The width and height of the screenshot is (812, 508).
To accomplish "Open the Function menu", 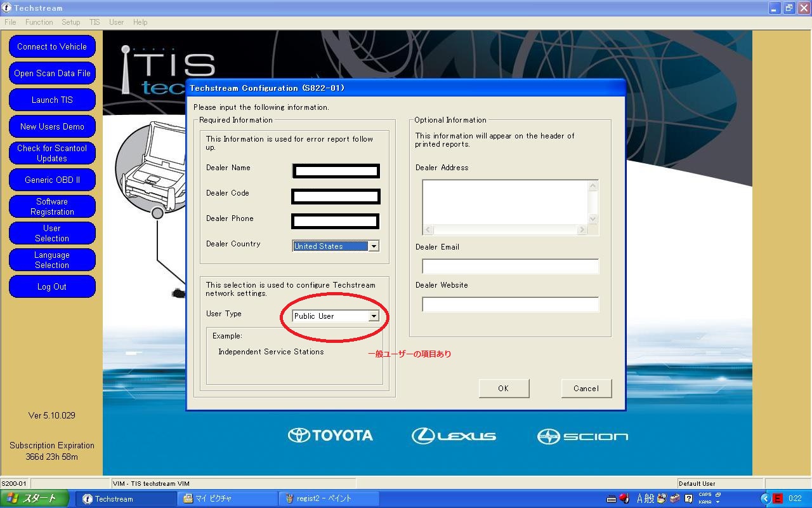I will pos(39,22).
